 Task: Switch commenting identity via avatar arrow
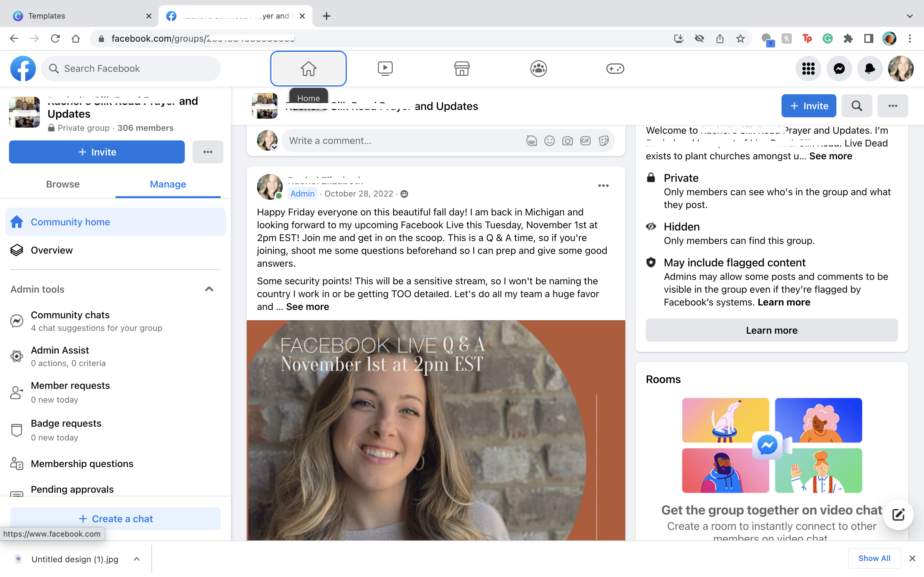tap(274, 147)
